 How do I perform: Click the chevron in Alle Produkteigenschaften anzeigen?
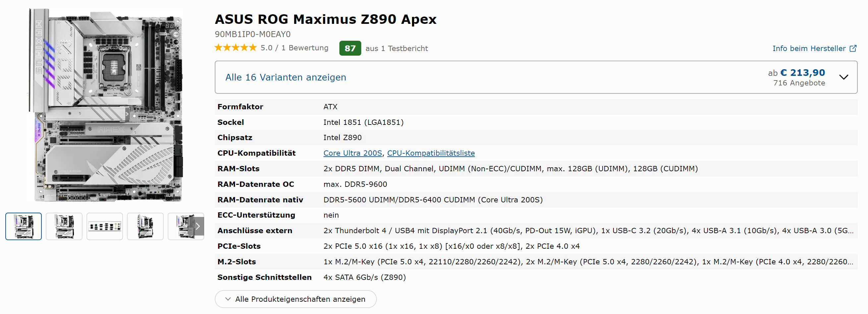(228, 299)
